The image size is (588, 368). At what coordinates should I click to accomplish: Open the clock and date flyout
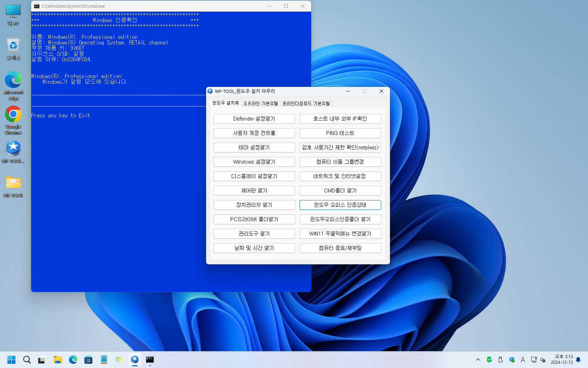pos(562,360)
